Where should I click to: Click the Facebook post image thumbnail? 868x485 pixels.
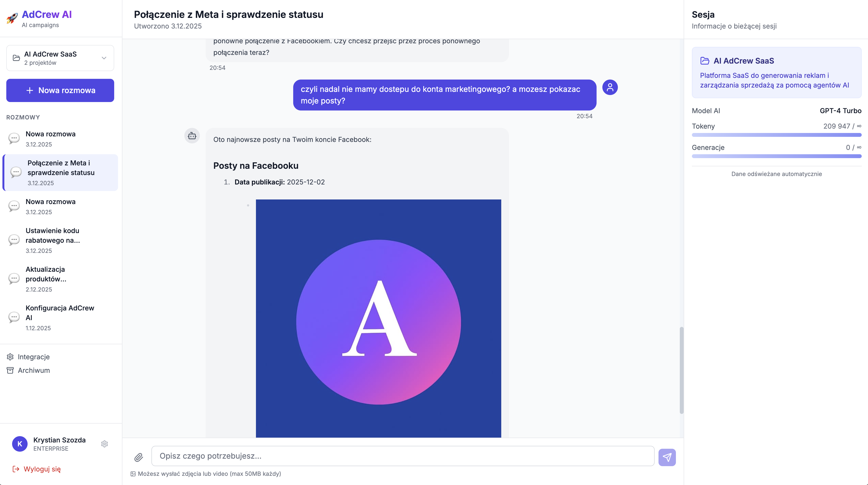tap(378, 320)
